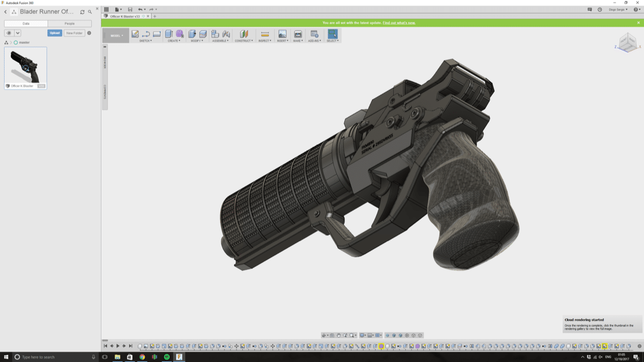Open the MODEL workspace dropdown
This screenshot has width=644, height=362.
117,36
